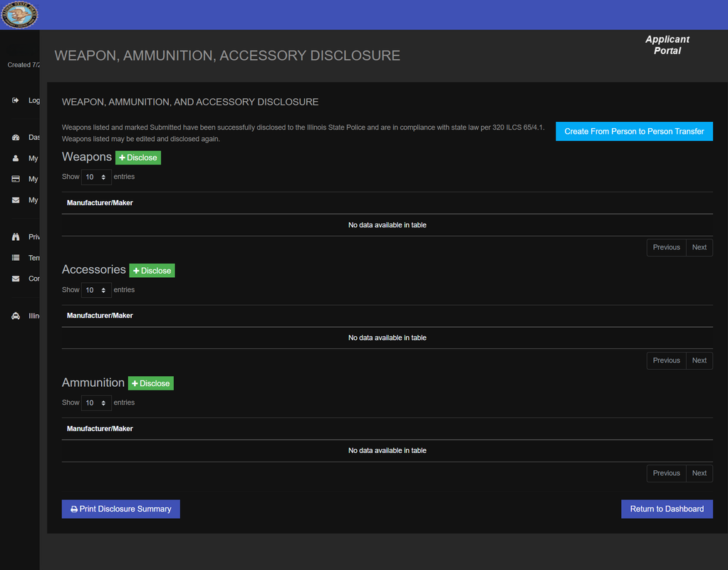The height and width of the screenshot is (570, 728).
Task: Click Disclose button next to Ammunition
Action: click(x=151, y=383)
